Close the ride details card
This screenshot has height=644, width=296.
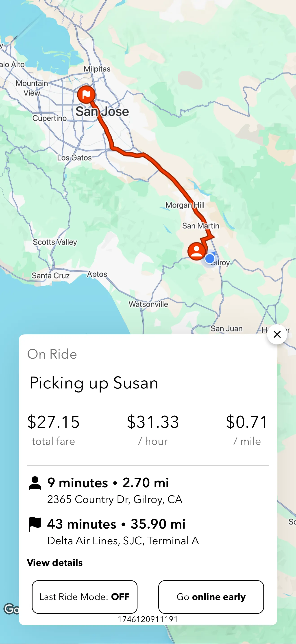pyautogui.click(x=277, y=334)
